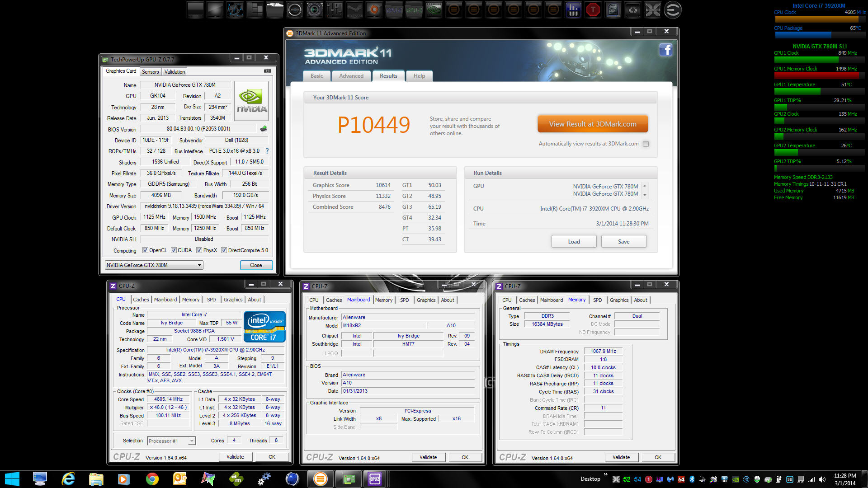
Task: Click the Load button in Run Details
Action: coord(574,242)
